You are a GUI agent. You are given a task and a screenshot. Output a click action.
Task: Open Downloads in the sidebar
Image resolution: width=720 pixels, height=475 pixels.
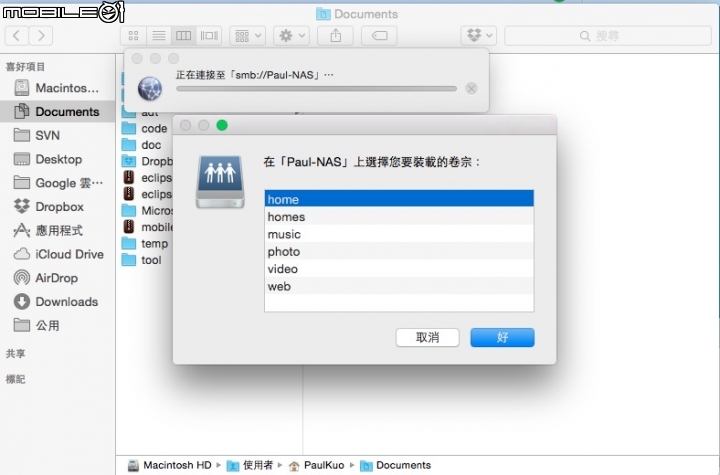tap(57, 302)
